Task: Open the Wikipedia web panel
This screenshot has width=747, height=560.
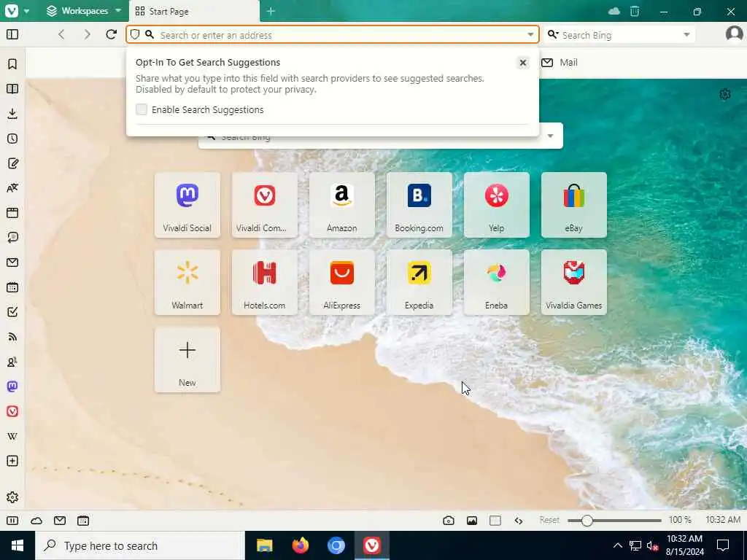Action: (x=12, y=436)
